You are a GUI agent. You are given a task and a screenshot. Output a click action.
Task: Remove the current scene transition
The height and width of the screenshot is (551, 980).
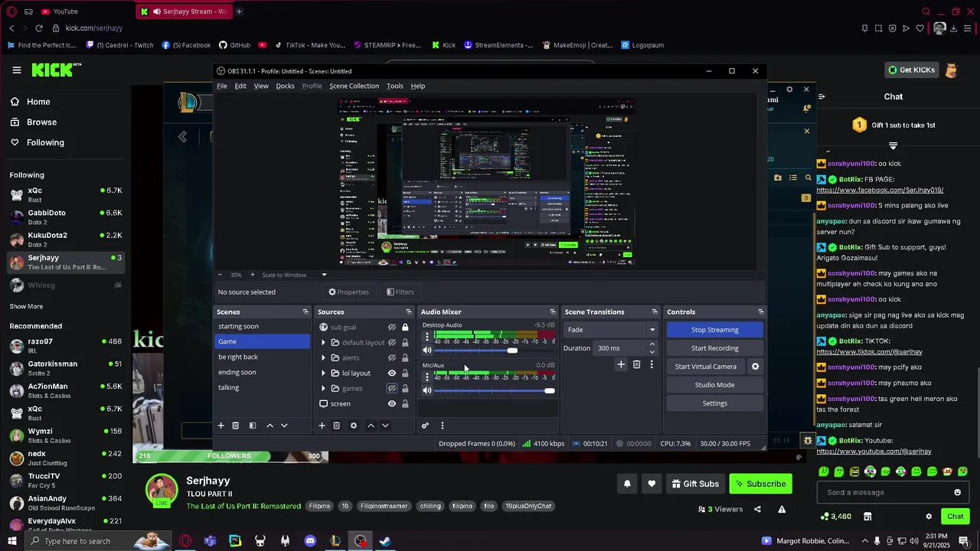pyautogui.click(x=636, y=364)
